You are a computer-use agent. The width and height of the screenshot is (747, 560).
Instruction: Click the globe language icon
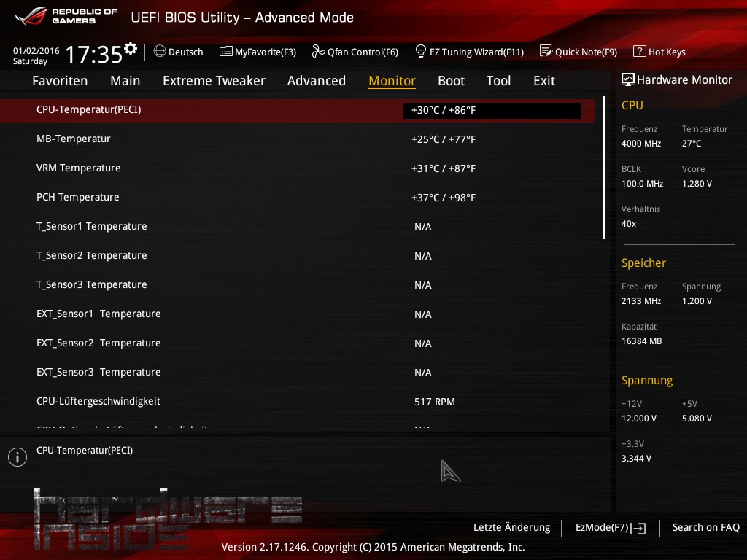click(x=160, y=51)
